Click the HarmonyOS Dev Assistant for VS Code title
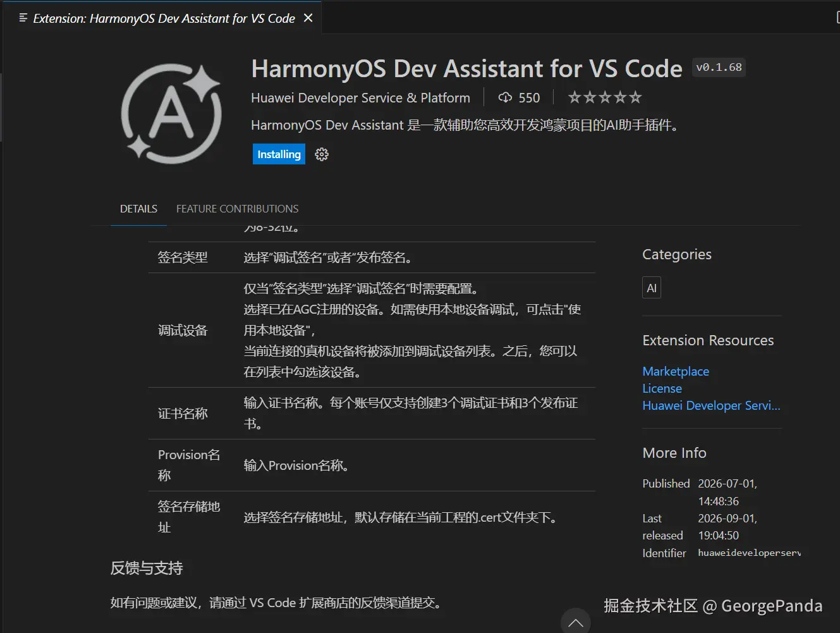This screenshot has height=633, width=840. (x=467, y=68)
